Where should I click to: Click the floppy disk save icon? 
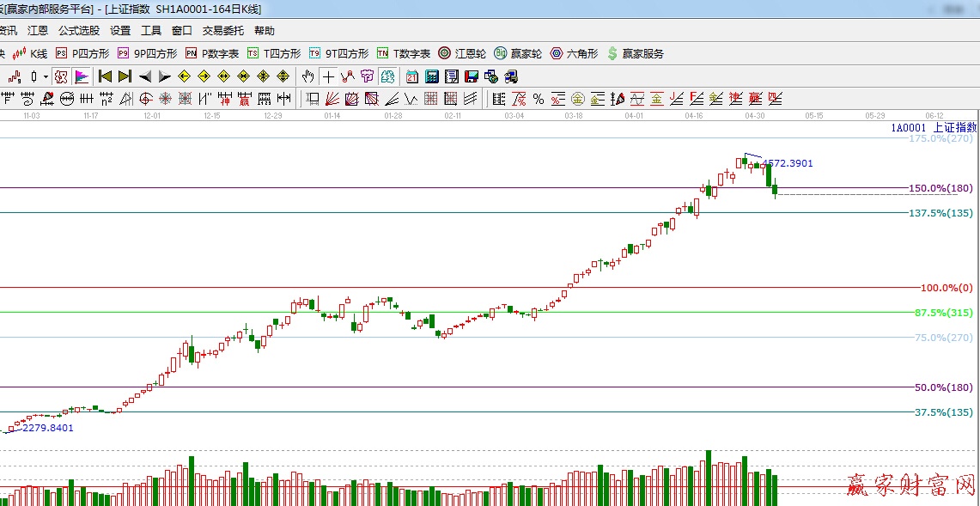click(x=471, y=76)
